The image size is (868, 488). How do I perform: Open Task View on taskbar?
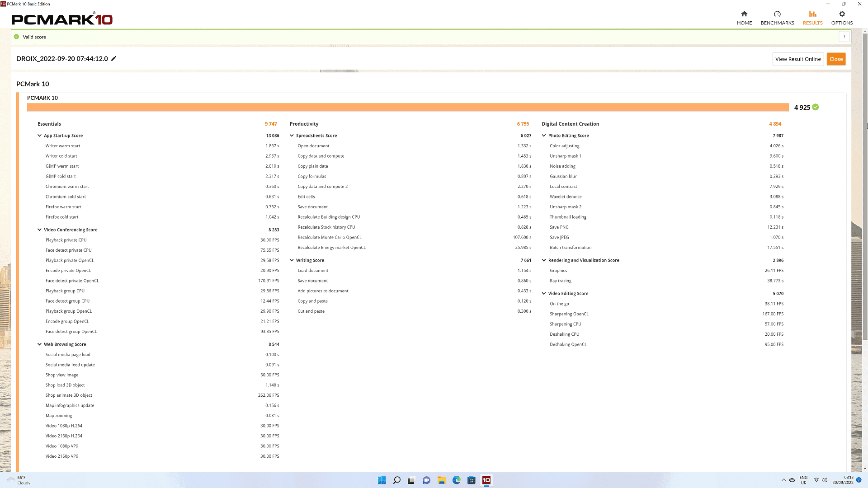tap(411, 480)
